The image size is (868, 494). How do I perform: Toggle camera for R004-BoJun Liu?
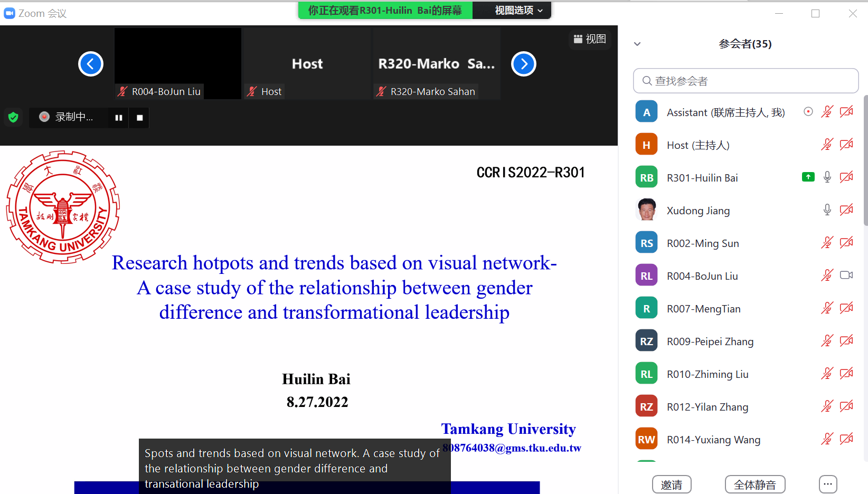click(846, 275)
